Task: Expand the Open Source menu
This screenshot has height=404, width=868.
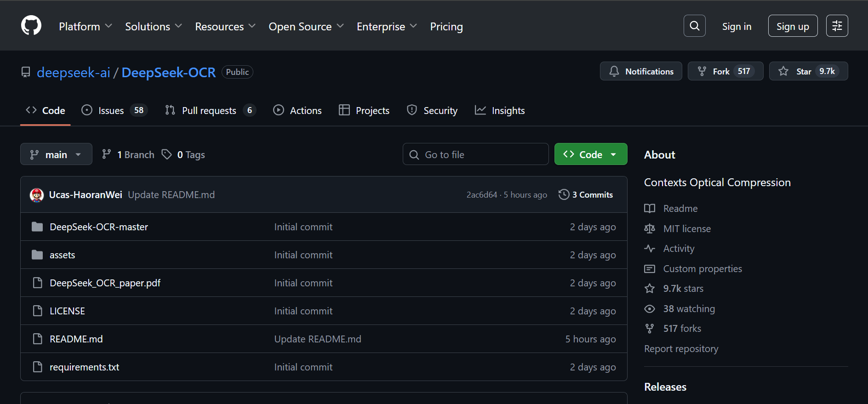Action: click(x=306, y=27)
